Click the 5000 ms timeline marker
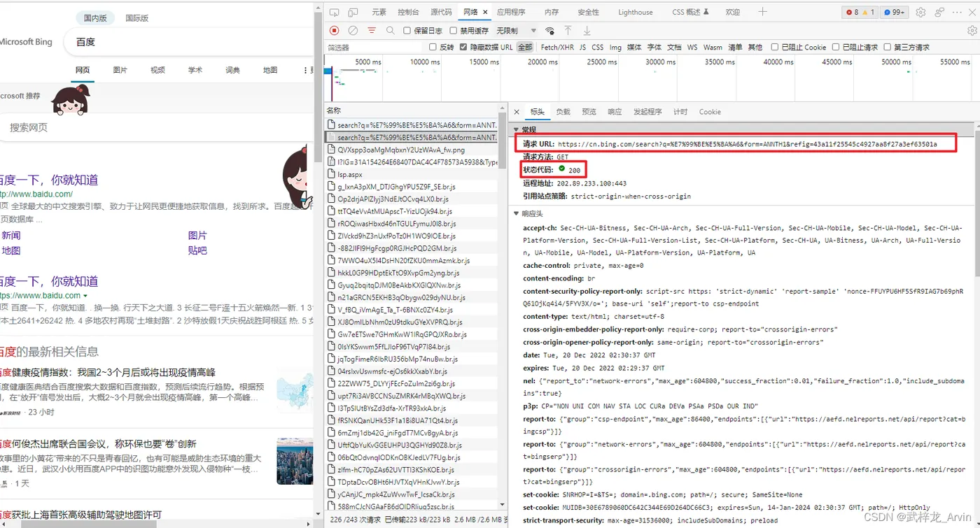This screenshot has width=980, height=528. [367, 62]
